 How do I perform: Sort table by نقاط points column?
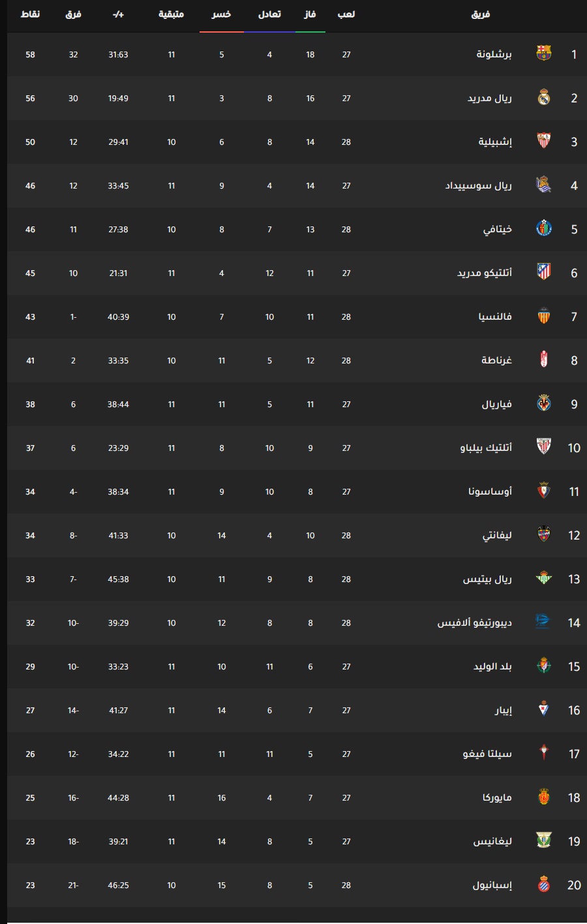(30, 14)
